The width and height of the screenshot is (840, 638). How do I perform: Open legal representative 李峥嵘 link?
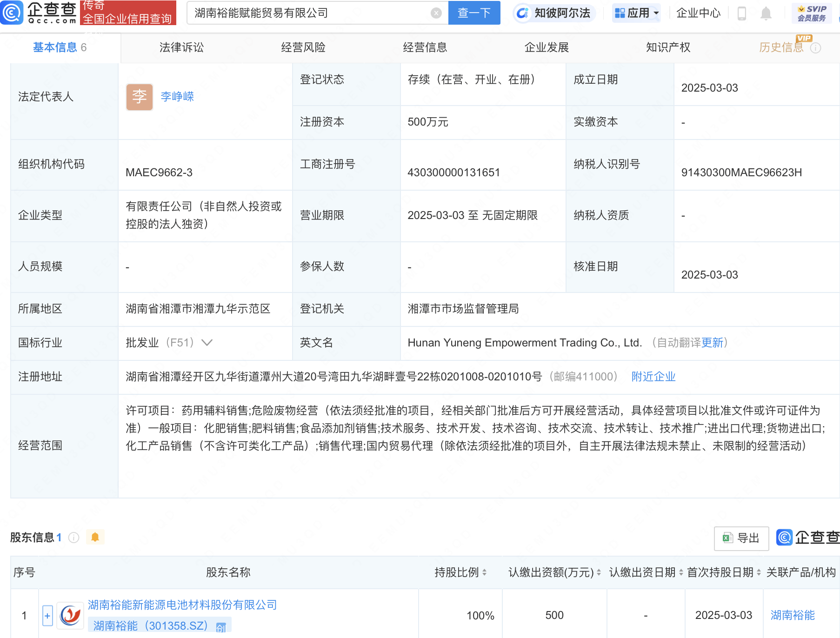(x=177, y=96)
